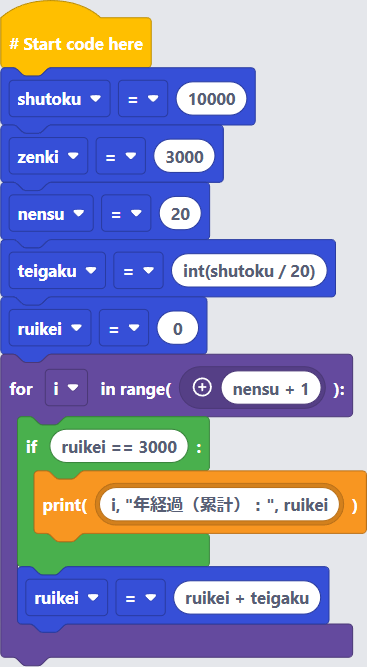Edit the ruikei == 3000 condition
The image size is (367, 667).
(119, 446)
